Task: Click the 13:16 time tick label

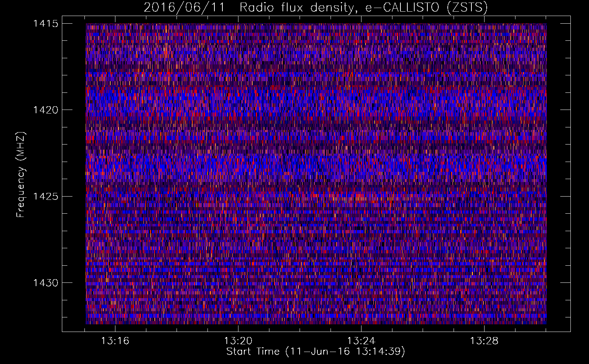Action: tap(115, 341)
